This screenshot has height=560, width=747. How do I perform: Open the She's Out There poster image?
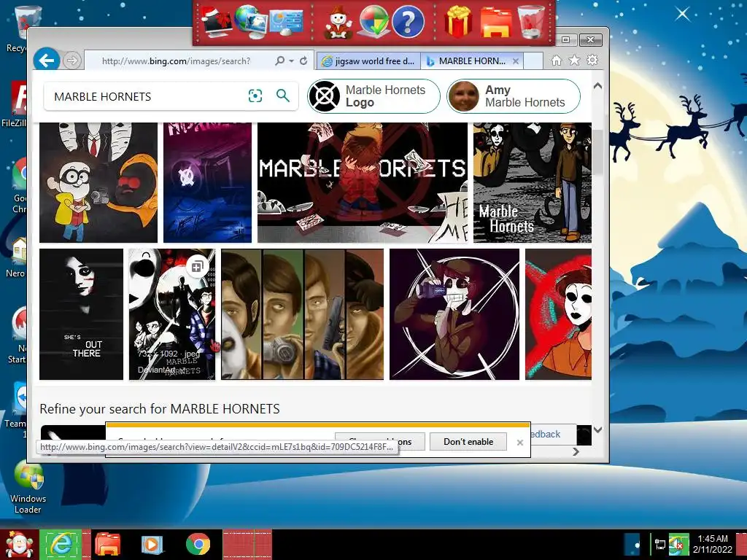81,314
